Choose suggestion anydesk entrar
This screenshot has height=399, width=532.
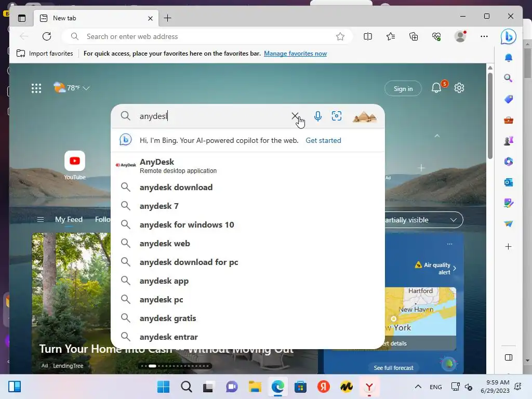tap(248, 337)
